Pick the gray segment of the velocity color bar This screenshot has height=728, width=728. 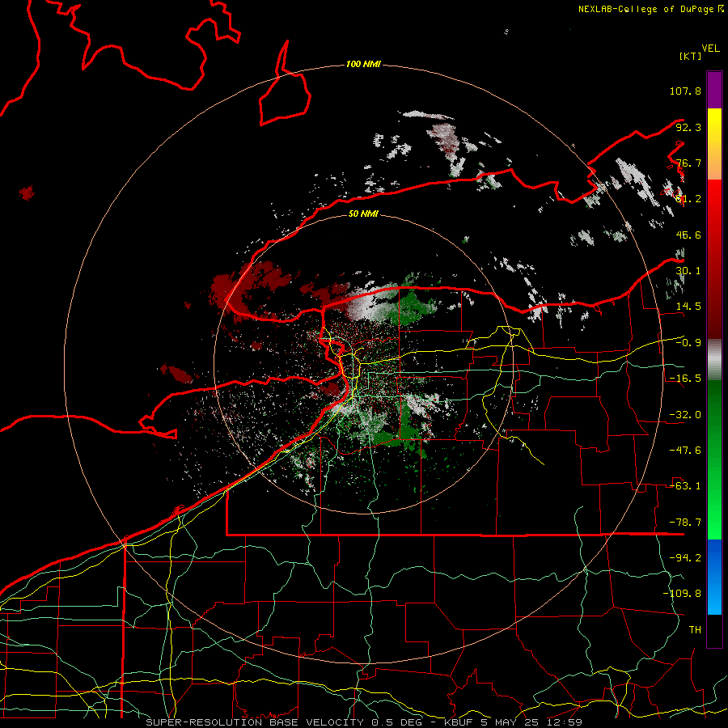[714, 360]
